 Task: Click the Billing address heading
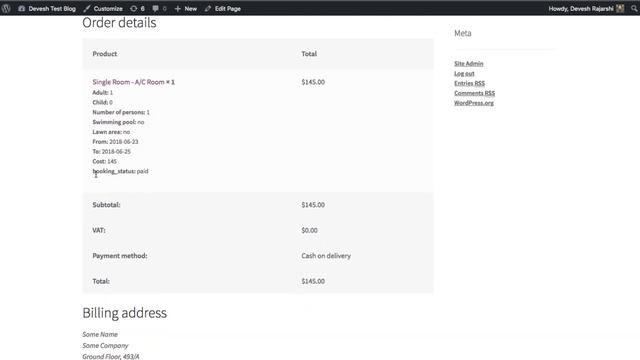point(124,313)
